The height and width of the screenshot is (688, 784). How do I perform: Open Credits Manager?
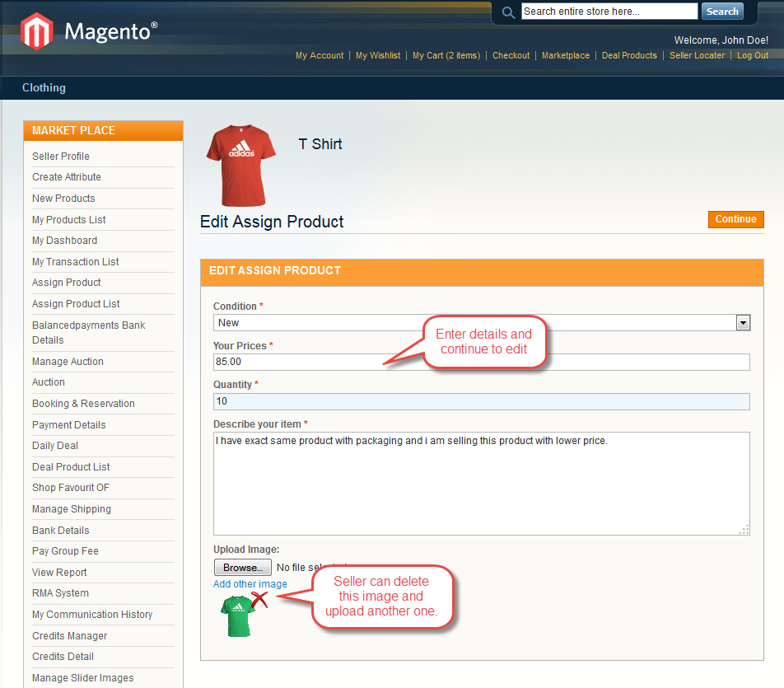(x=69, y=636)
